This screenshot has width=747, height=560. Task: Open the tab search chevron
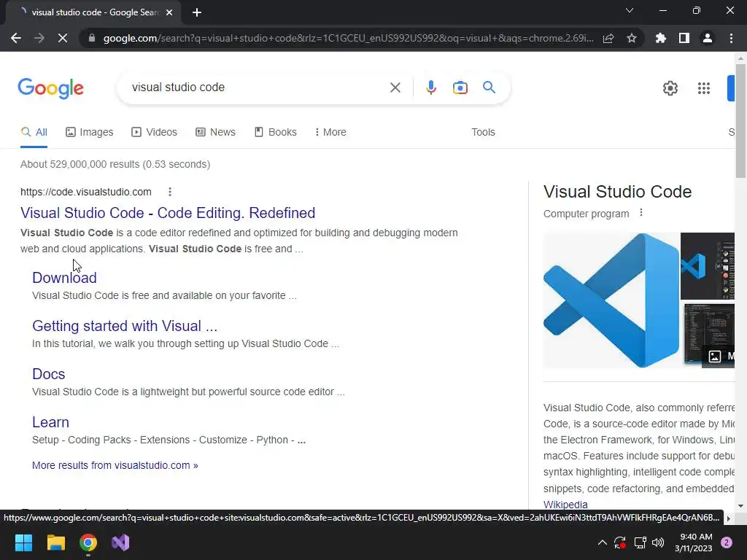point(630,10)
